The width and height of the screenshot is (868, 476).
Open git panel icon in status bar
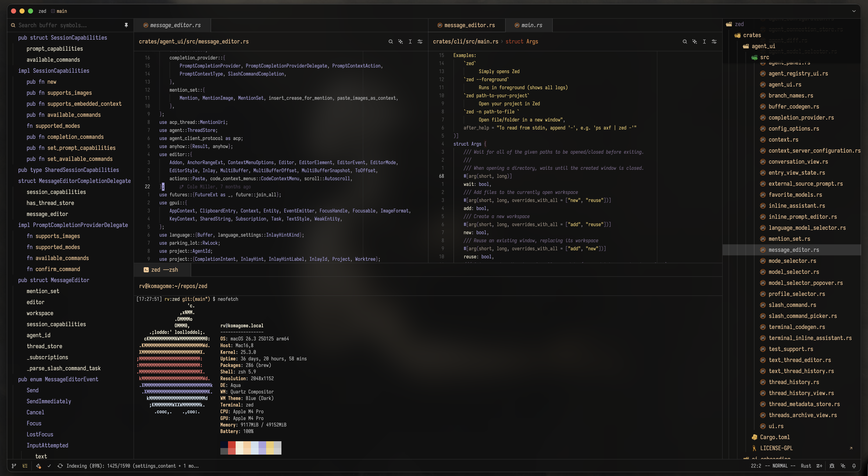coord(14,466)
